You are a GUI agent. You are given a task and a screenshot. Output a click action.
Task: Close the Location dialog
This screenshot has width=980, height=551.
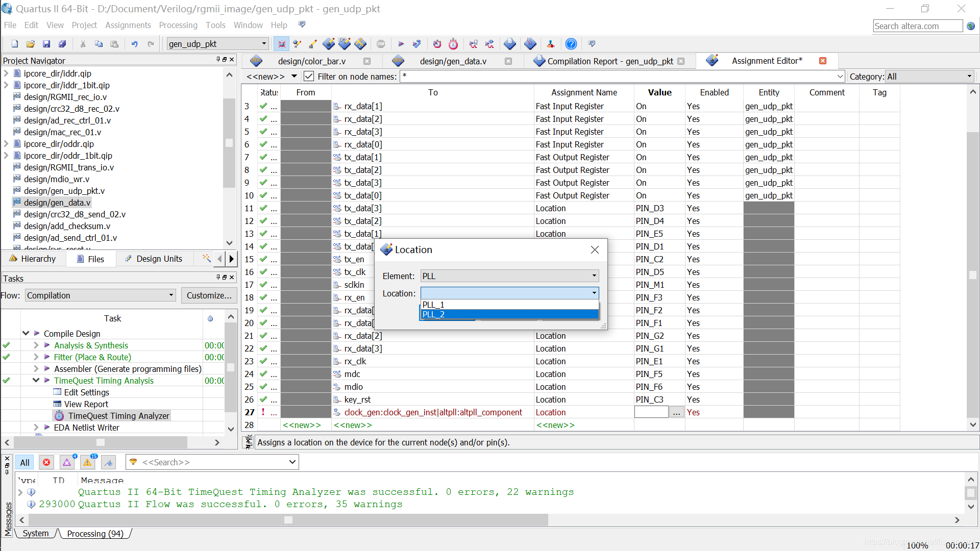(x=595, y=249)
